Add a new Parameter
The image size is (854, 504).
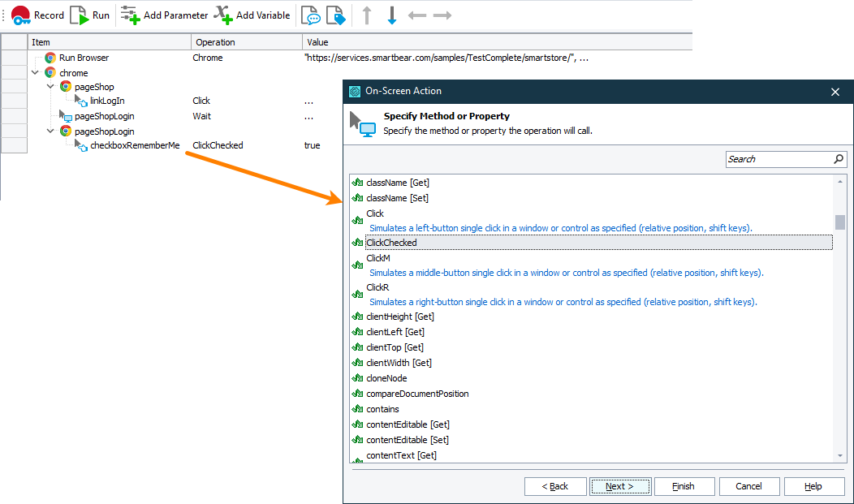(165, 15)
